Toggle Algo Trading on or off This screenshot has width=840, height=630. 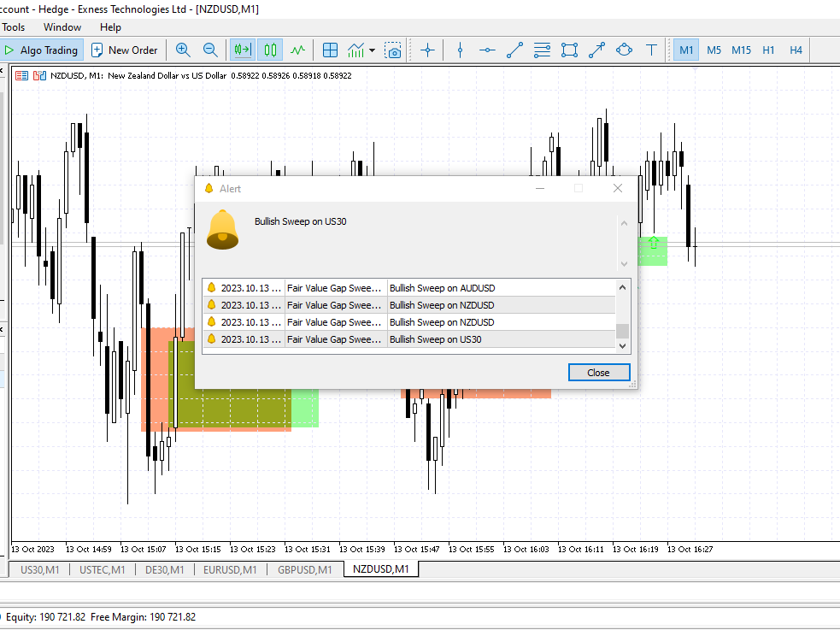tap(42, 50)
